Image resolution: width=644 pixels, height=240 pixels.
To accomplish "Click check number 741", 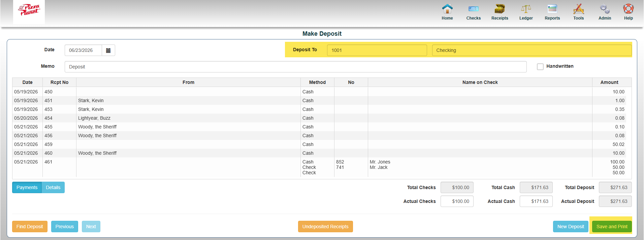I will [x=340, y=167].
